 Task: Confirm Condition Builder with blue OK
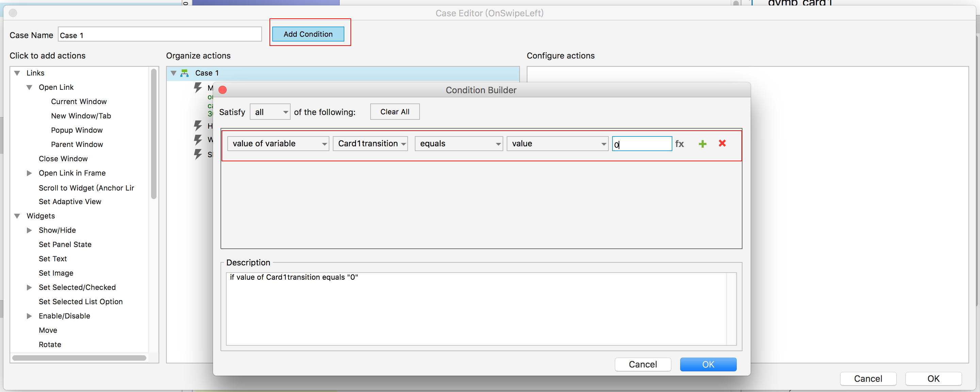[x=708, y=364]
